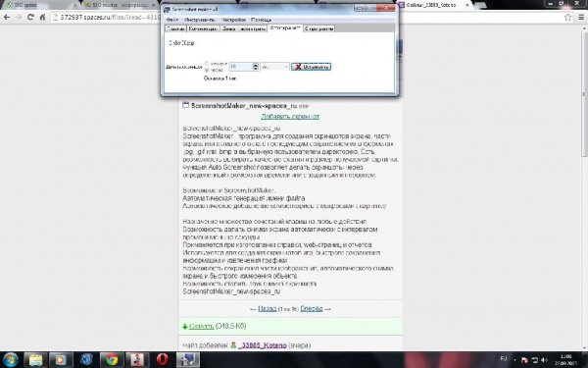Switch to the first Screenshot Maker tab
Screen dimensions: 588x368
[x=175, y=28]
